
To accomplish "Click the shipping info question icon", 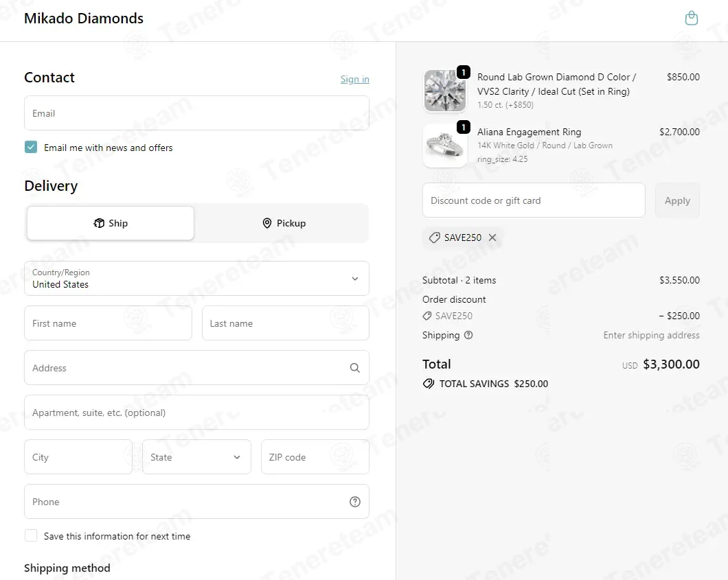I will (x=468, y=335).
